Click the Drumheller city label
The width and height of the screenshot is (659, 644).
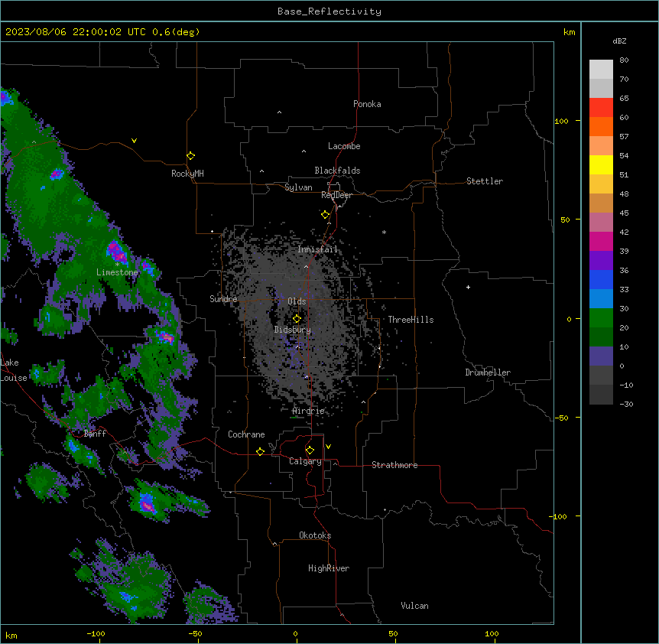488,372
